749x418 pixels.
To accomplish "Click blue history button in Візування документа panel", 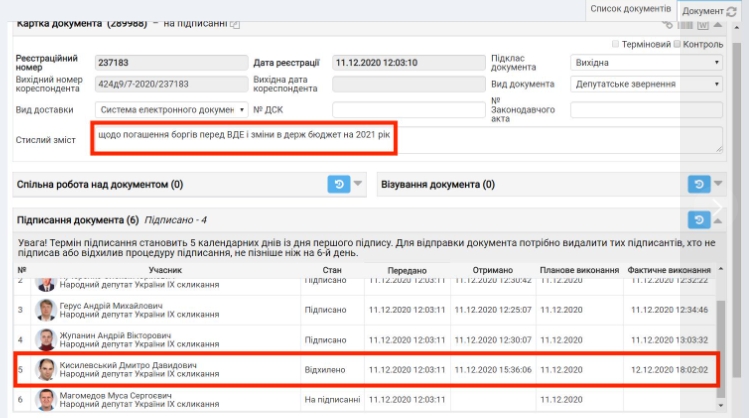I will coord(699,184).
